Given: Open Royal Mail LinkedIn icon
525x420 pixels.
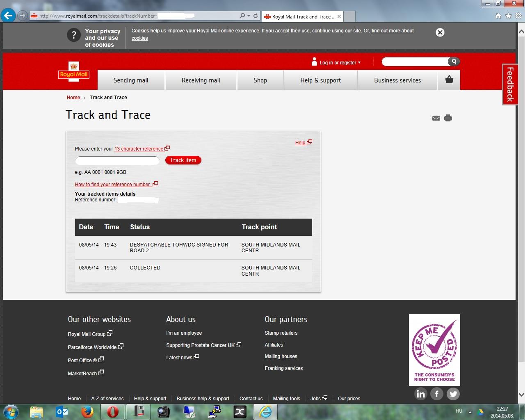Looking at the screenshot, I should (x=421, y=394).
